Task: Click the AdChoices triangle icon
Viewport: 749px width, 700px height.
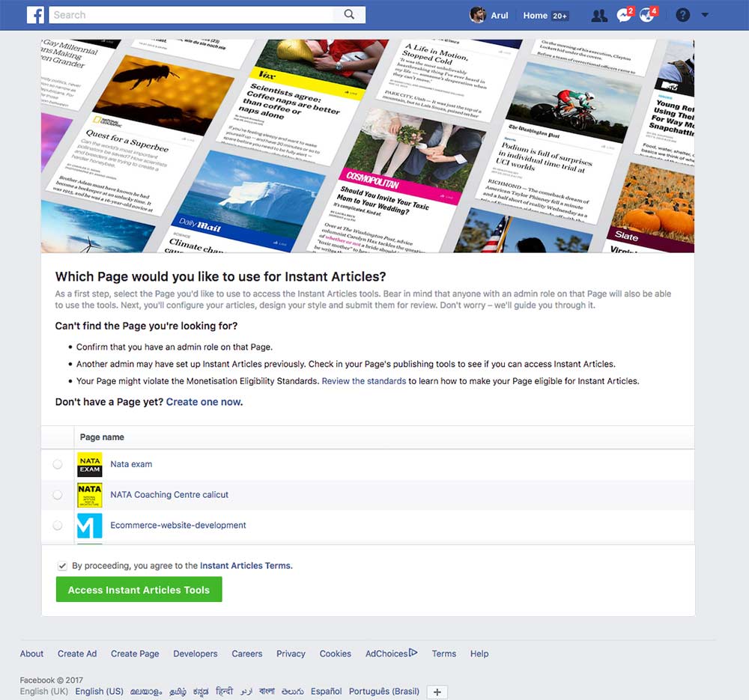Action: (413, 652)
